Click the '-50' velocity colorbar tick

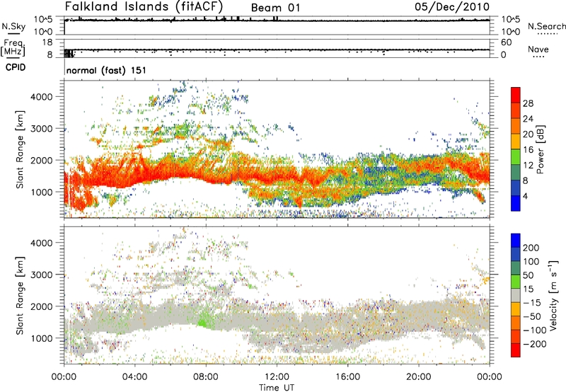pyautogui.click(x=532, y=316)
